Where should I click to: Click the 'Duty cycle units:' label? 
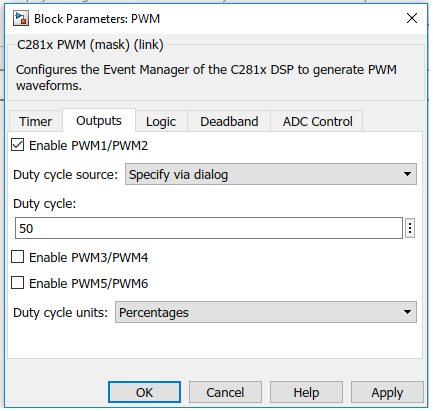click(61, 313)
